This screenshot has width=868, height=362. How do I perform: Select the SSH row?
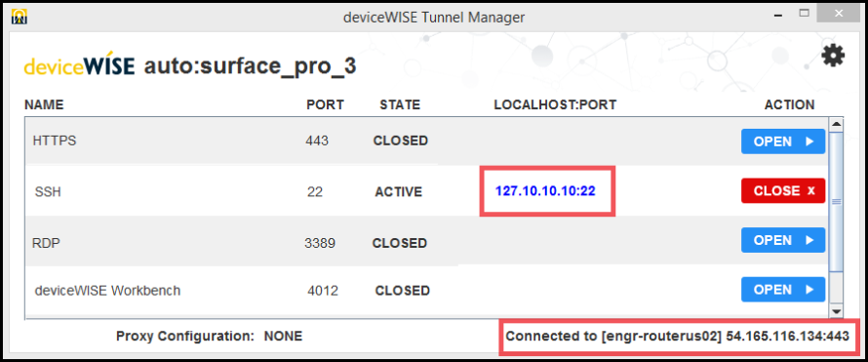pyautogui.click(x=426, y=191)
